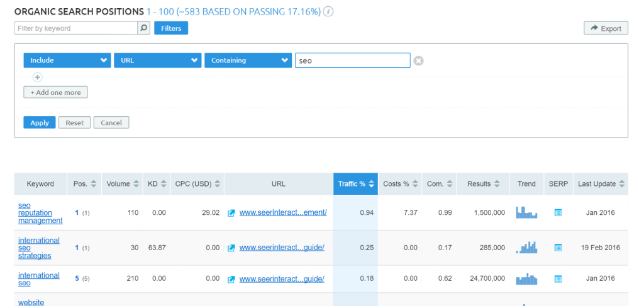This screenshot has width=644, height=306.
Task: Click the round plus icon under filter
Action: pyautogui.click(x=37, y=77)
